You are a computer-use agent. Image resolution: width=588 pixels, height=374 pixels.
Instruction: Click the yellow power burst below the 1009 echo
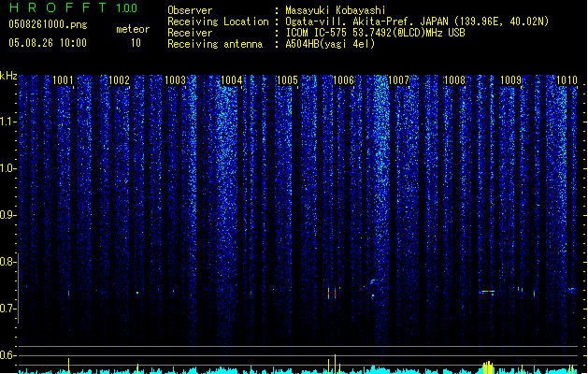pyautogui.click(x=487, y=367)
